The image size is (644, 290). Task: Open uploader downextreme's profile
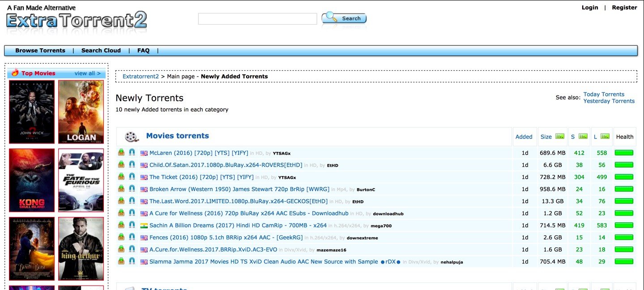click(x=363, y=238)
